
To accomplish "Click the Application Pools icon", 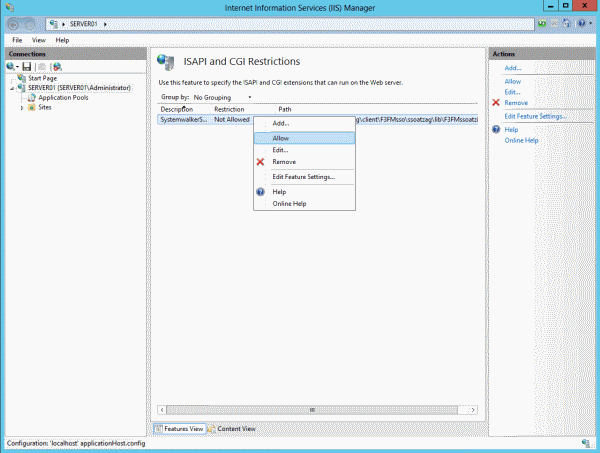I will click(x=31, y=98).
